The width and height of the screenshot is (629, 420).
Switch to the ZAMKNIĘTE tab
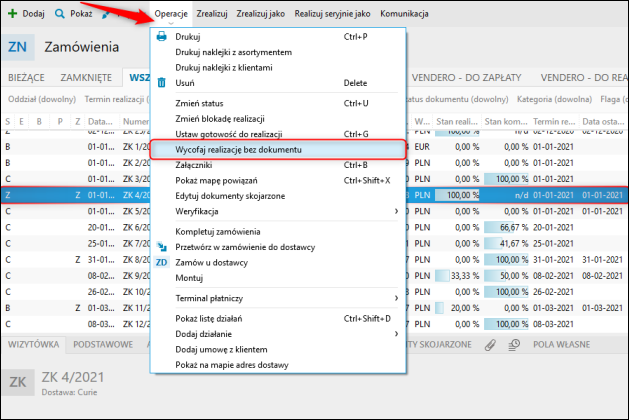(x=86, y=77)
